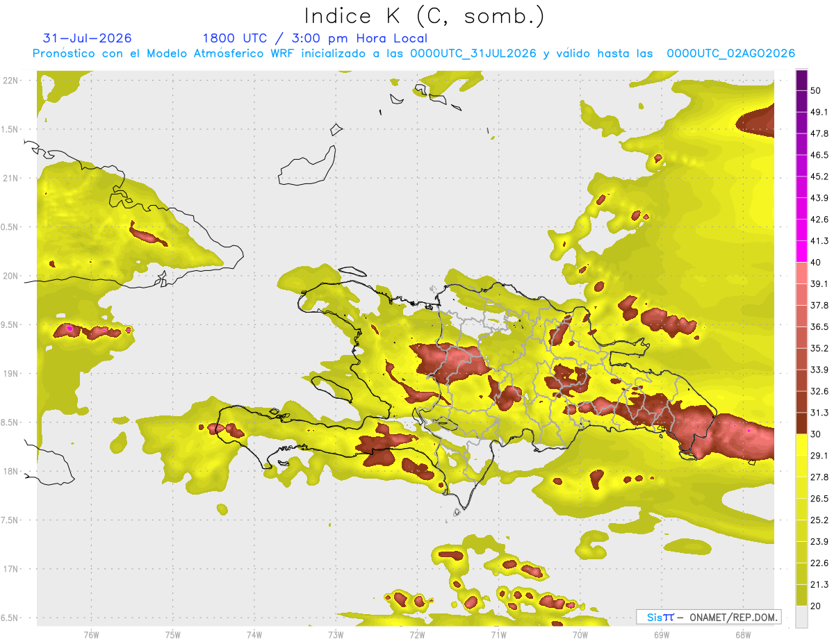Click the "Pronóstico con el Modelo Atmósferico WRF" description line
The image size is (834, 644).
414,53
